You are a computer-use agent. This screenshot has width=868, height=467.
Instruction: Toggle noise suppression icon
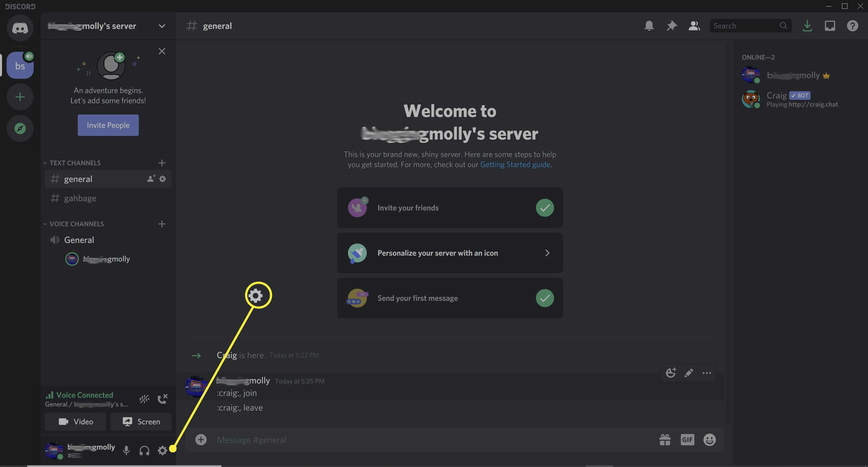tap(144, 399)
